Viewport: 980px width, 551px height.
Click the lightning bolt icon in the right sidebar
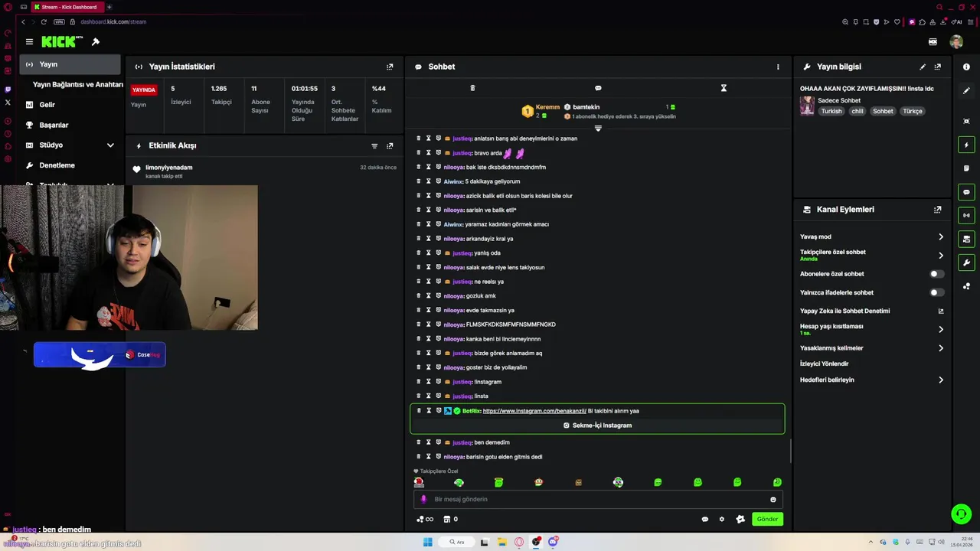[x=967, y=145]
